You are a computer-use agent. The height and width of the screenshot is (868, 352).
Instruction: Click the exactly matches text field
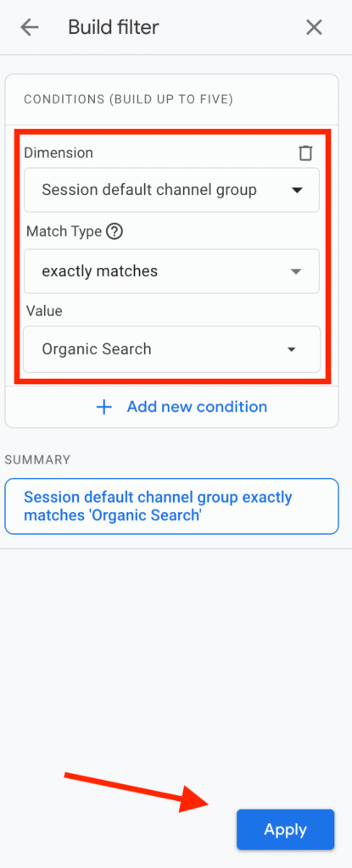pyautogui.click(x=172, y=271)
